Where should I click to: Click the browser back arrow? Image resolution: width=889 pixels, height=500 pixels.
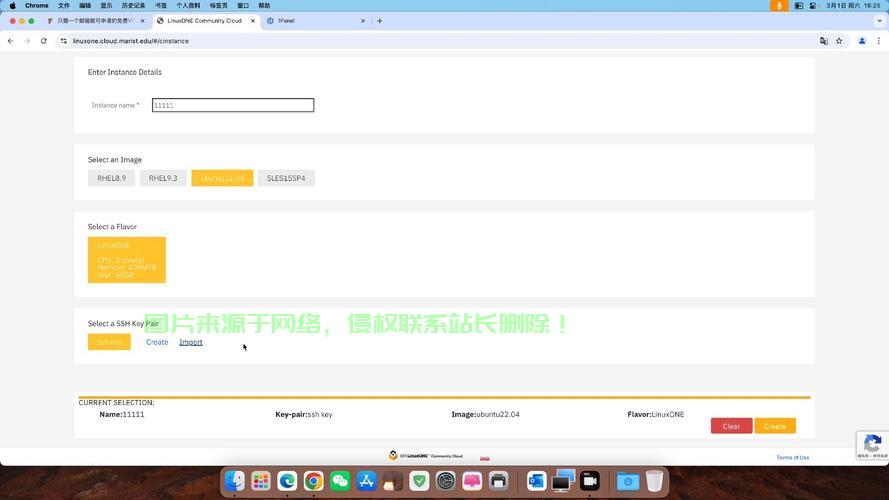[x=10, y=41]
